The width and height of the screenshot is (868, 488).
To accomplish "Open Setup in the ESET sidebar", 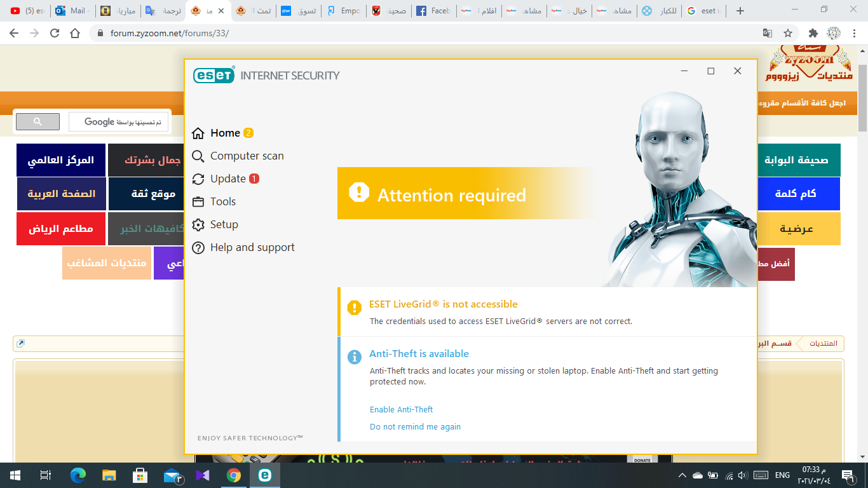I will point(215,224).
